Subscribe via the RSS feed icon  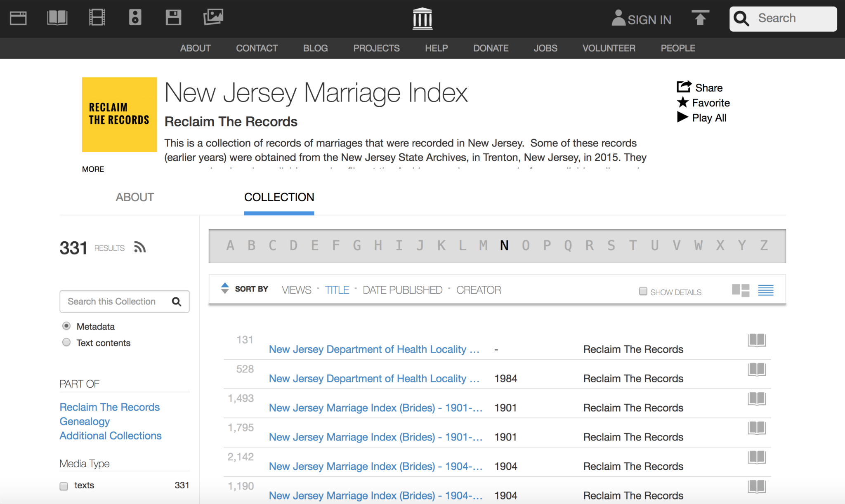coord(140,247)
